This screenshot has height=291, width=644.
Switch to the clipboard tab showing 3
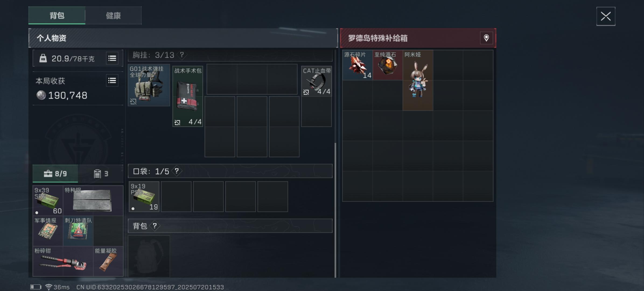click(101, 174)
